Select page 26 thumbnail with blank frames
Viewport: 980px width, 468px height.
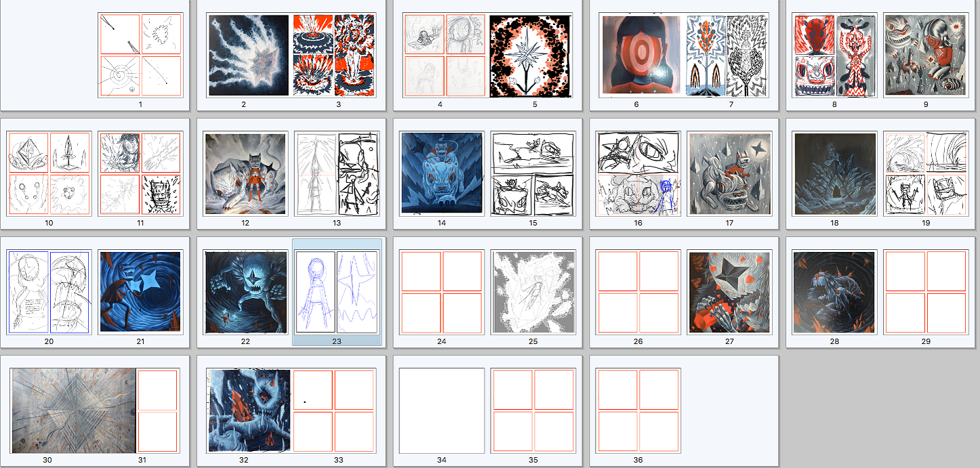point(638,293)
